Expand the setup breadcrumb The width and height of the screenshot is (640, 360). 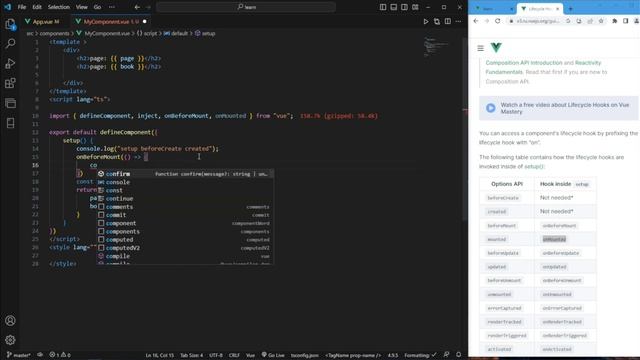(x=205, y=33)
